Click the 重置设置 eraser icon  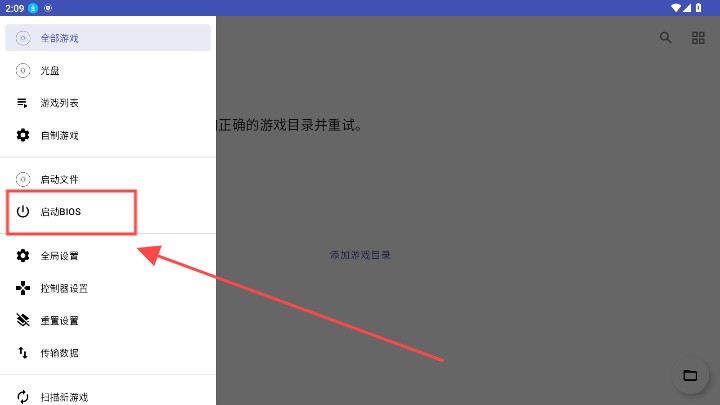pyautogui.click(x=23, y=320)
